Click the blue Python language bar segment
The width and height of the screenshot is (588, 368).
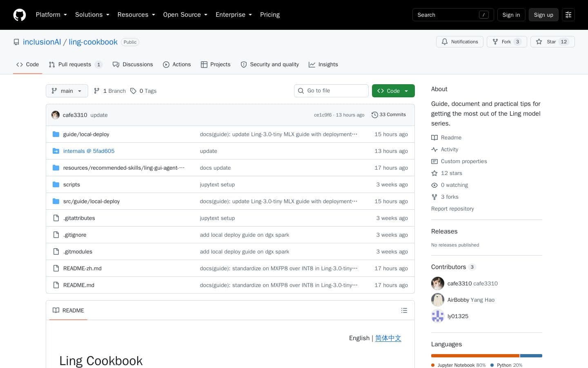(531, 356)
